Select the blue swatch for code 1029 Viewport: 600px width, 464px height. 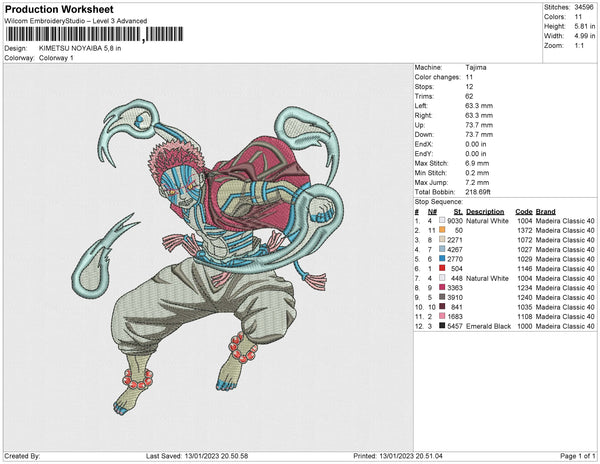442,259
